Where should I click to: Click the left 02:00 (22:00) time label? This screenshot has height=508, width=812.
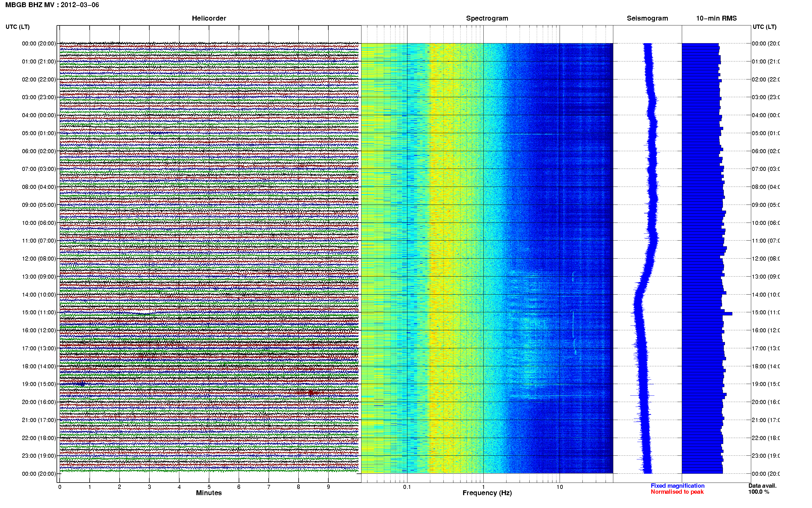[39, 79]
